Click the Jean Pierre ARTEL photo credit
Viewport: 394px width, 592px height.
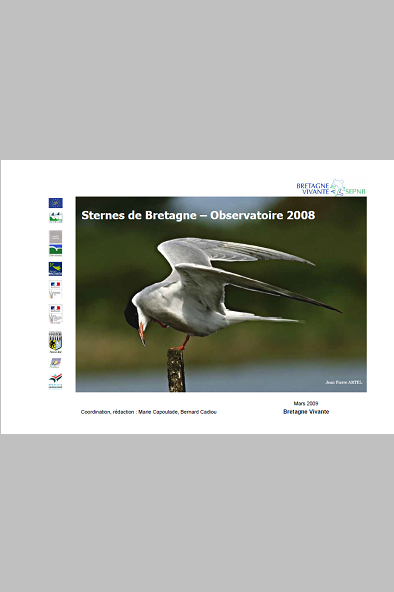click(343, 382)
